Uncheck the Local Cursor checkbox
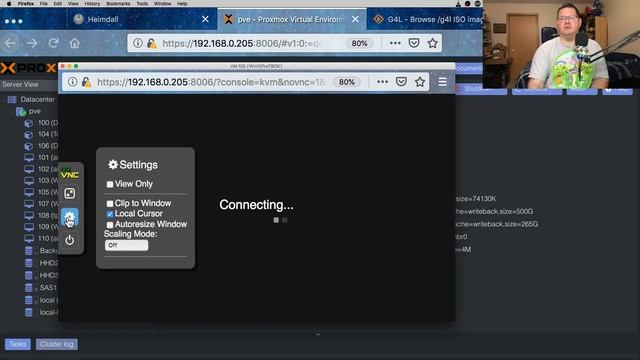 coord(110,214)
